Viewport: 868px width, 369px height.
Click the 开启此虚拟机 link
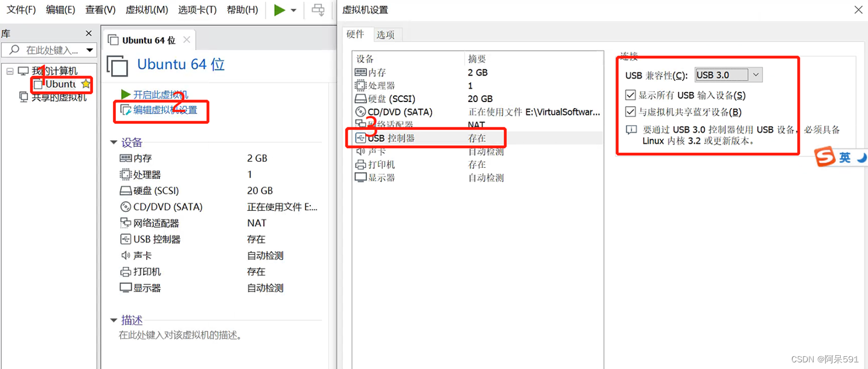161,94
